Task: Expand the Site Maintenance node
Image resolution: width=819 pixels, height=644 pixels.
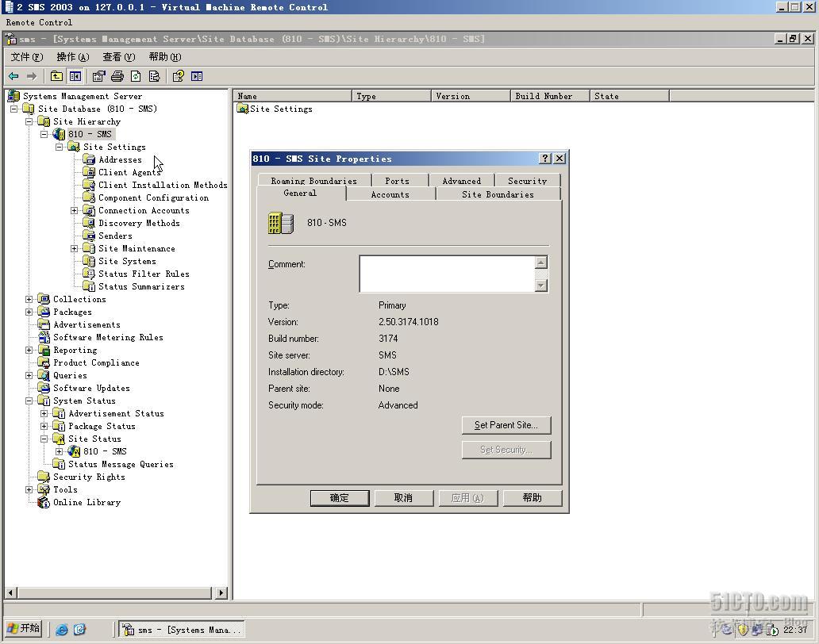Action: [x=75, y=248]
